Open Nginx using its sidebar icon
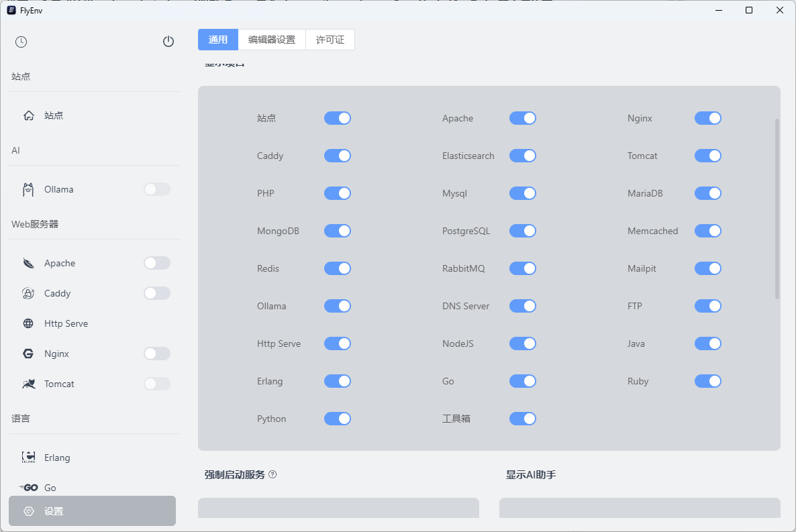The image size is (796, 532). [x=28, y=354]
